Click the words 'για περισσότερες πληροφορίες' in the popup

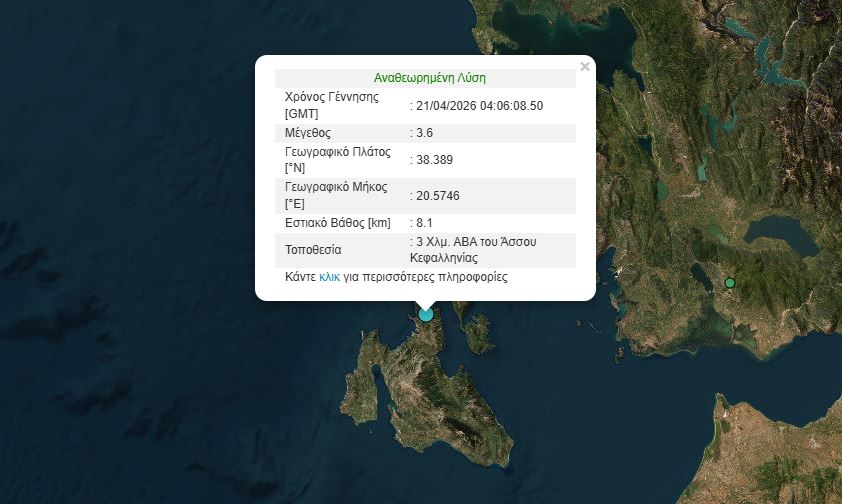(425, 277)
